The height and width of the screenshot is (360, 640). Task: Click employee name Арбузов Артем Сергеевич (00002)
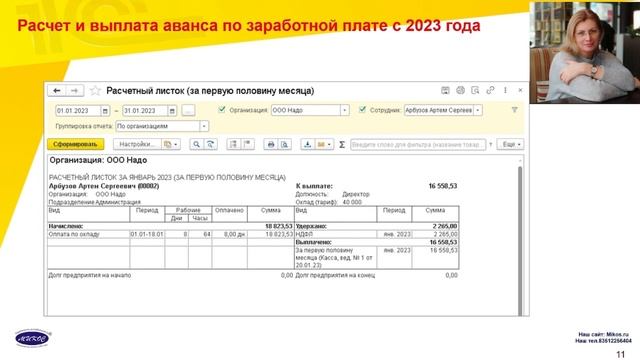click(104, 186)
